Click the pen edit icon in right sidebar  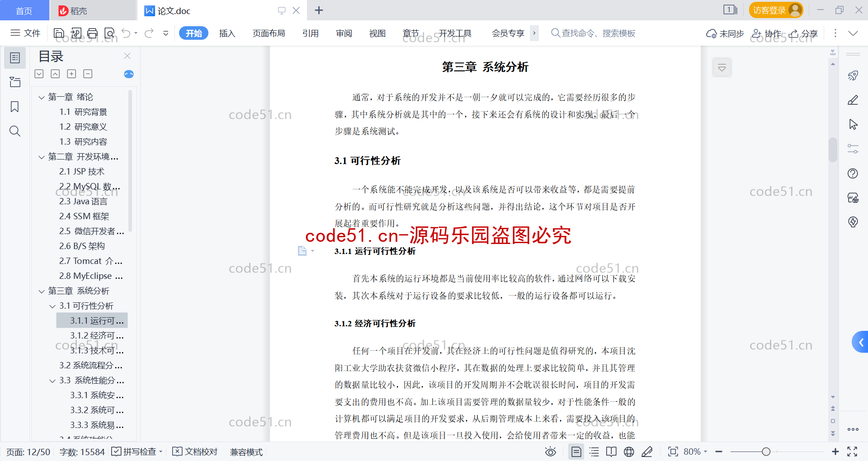click(853, 100)
